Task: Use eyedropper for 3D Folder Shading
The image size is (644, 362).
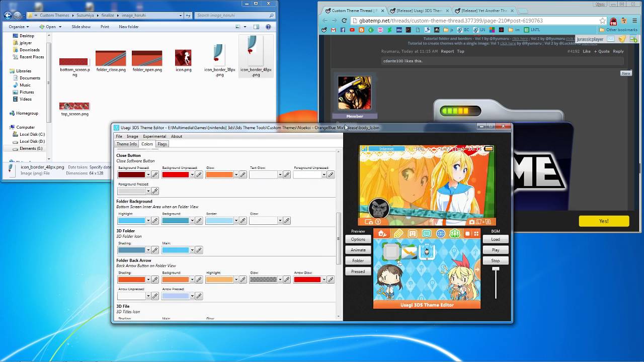Action: pyautogui.click(x=155, y=250)
